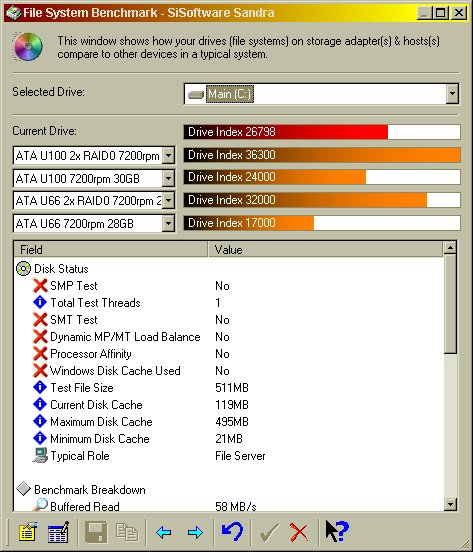
Task: Open the Selected Drive Main (C:) dropdown
Action: coord(452,94)
